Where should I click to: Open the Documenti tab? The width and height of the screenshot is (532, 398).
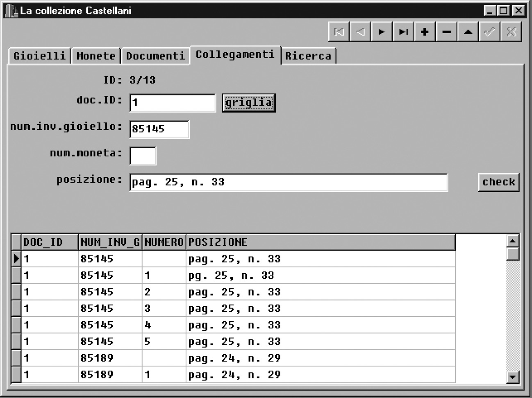click(155, 56)
